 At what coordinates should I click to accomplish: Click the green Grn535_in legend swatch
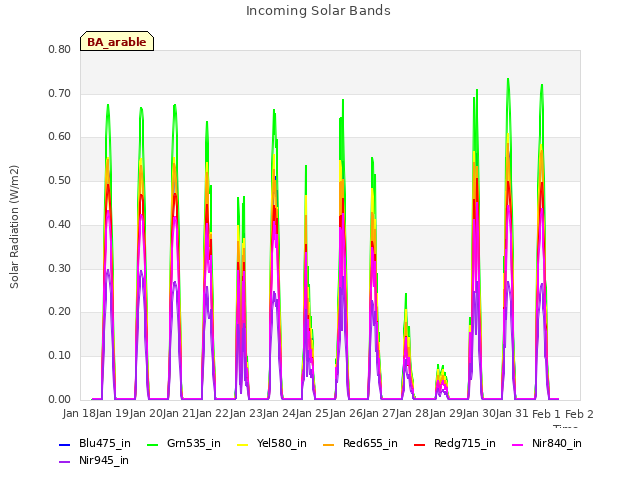pyautogui.click(x=152, y=444)
